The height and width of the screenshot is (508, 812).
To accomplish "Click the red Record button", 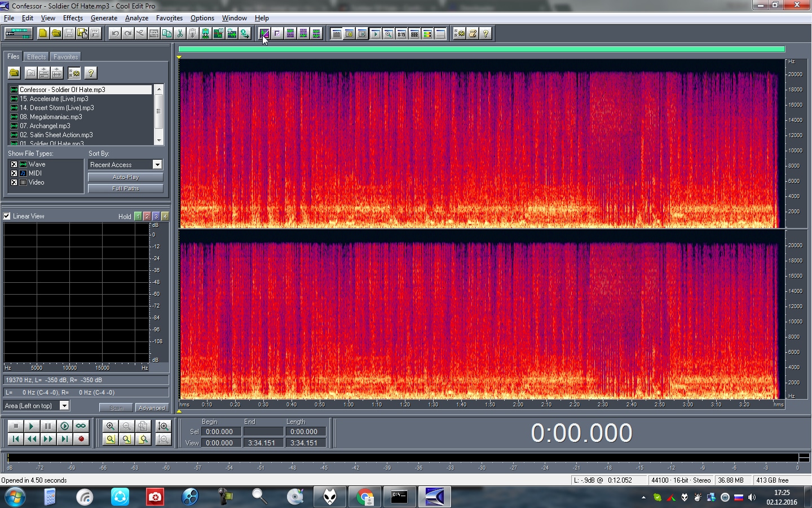I will click(81, 439).
